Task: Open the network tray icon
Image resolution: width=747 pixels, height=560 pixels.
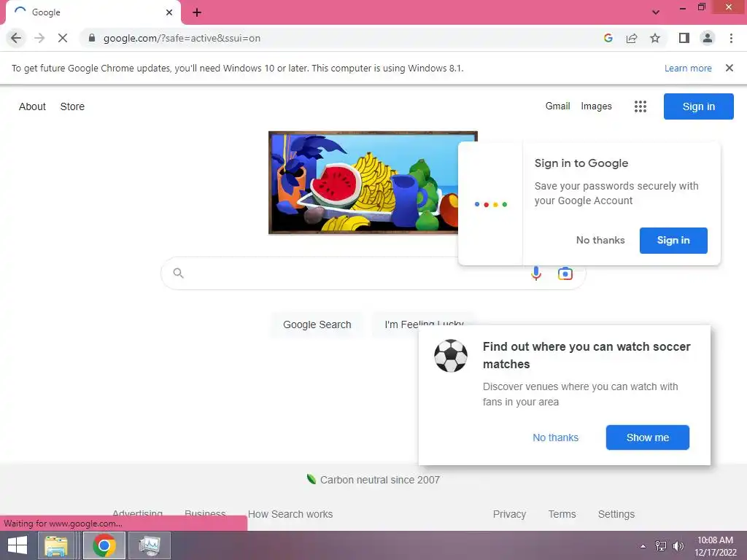Action: (661, 546)
